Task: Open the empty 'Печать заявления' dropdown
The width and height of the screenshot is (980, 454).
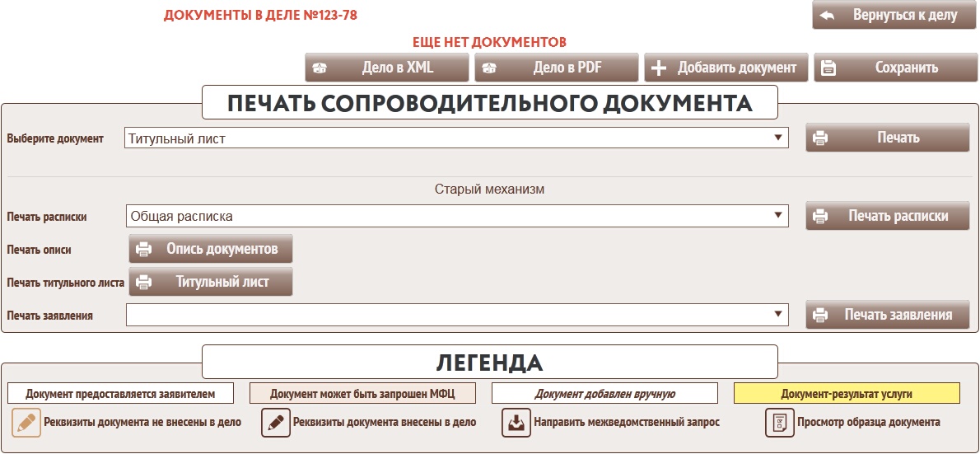Action: 457,315
